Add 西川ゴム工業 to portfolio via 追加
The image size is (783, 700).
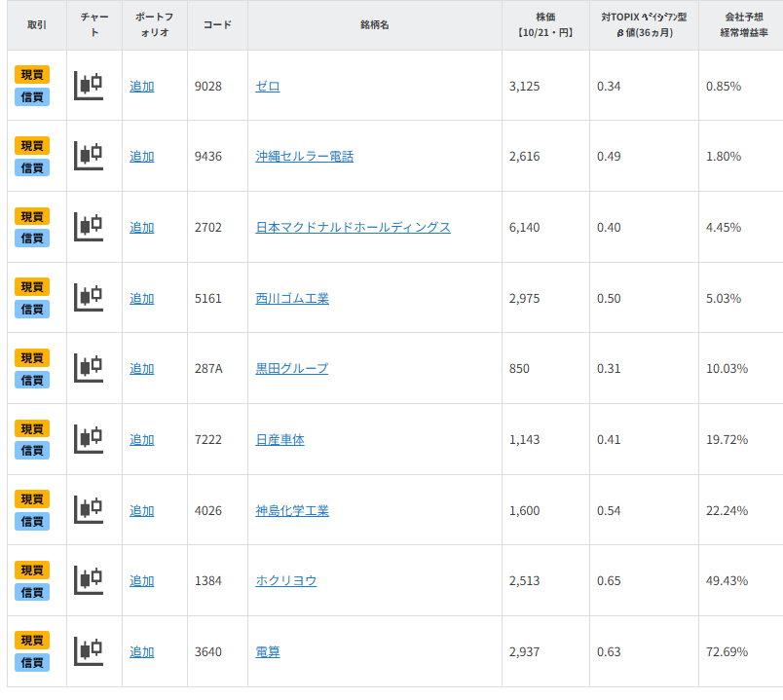[142, 298]
